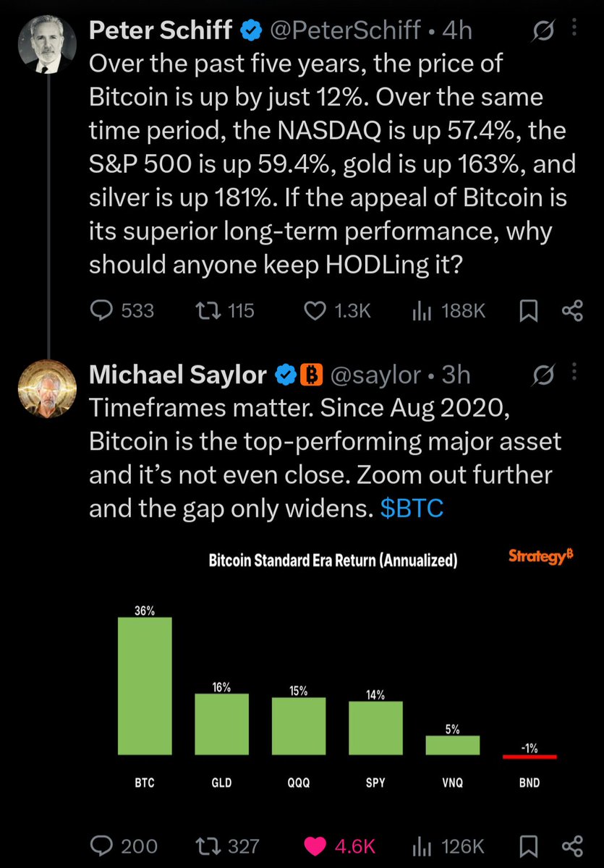
Task: Share Peter Schiff's tweet
Action: coord(572,310)
